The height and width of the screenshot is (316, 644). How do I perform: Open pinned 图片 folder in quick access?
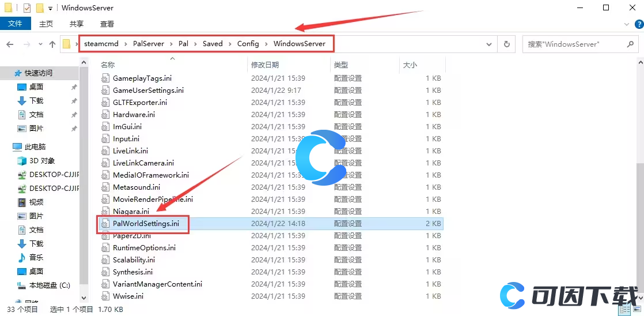[36, 128]
